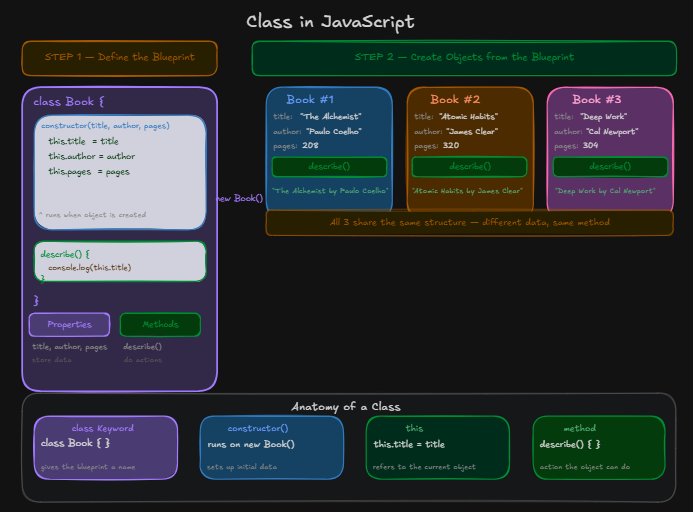Select the describe() button in Book #3
Image resolution: width=693 pixels, height=512 pixels.
(610, 167)
